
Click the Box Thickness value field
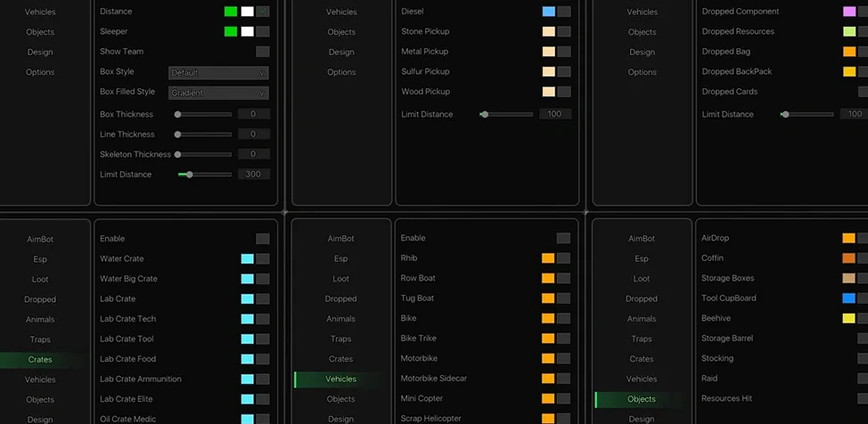tap(253, 114)
